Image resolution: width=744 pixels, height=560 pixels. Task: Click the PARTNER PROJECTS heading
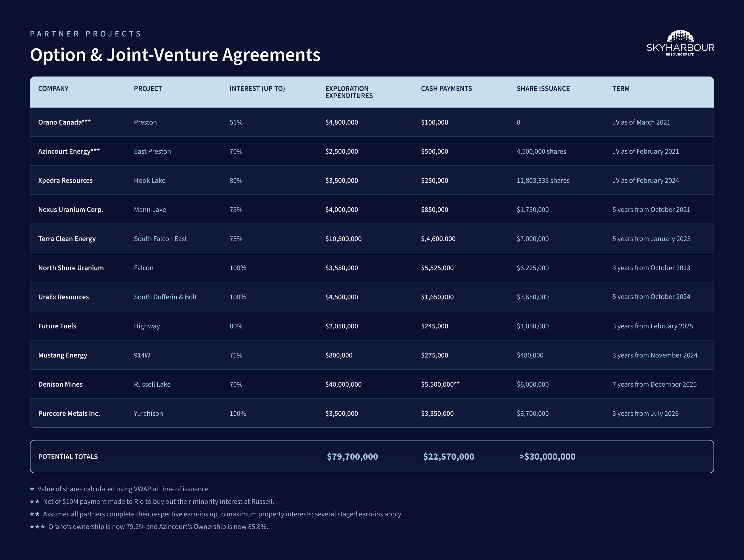click(86, 34)
